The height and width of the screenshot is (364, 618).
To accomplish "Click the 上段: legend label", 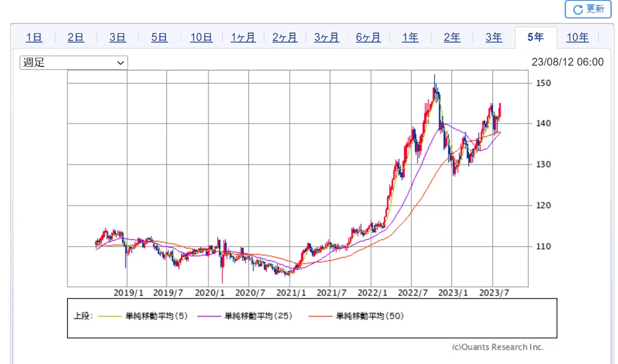I will 83,316.
